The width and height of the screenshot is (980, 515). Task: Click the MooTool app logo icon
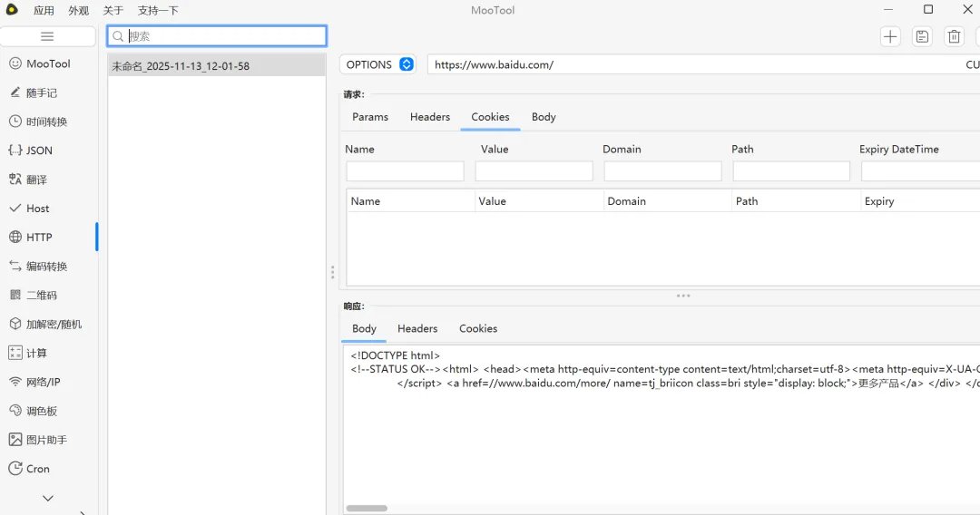[11, 9]
